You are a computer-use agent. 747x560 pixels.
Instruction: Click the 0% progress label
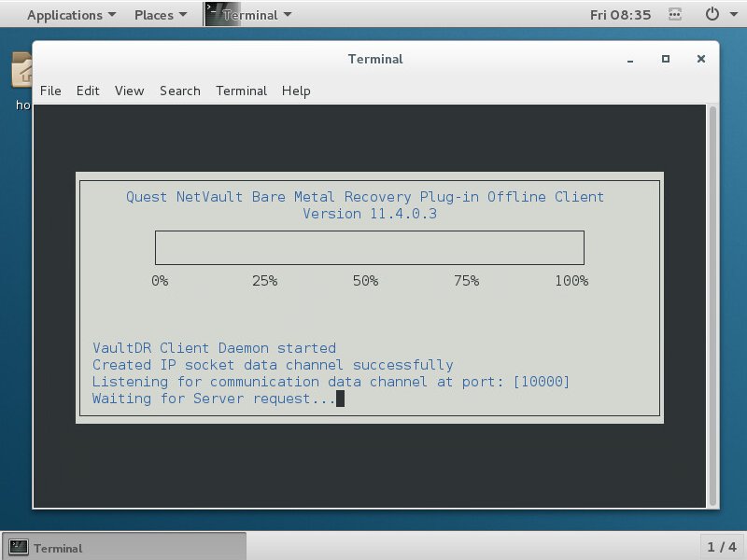tap(160, 281)
